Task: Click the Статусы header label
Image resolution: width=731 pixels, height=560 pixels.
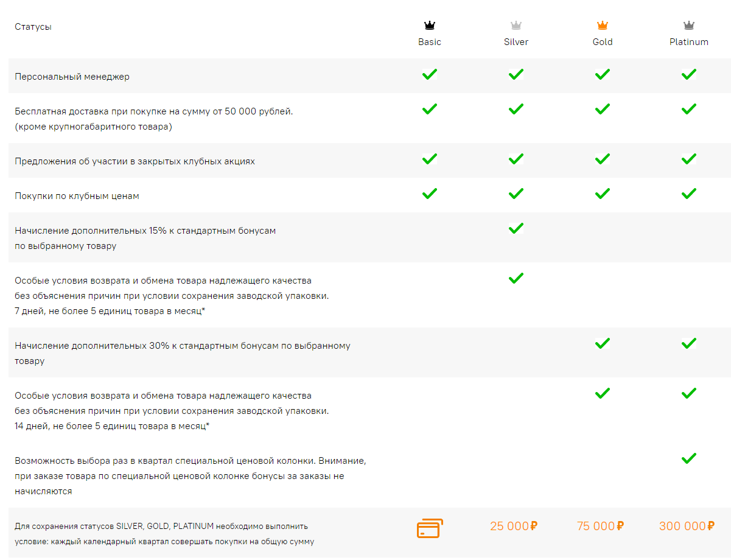Action: 33,27
